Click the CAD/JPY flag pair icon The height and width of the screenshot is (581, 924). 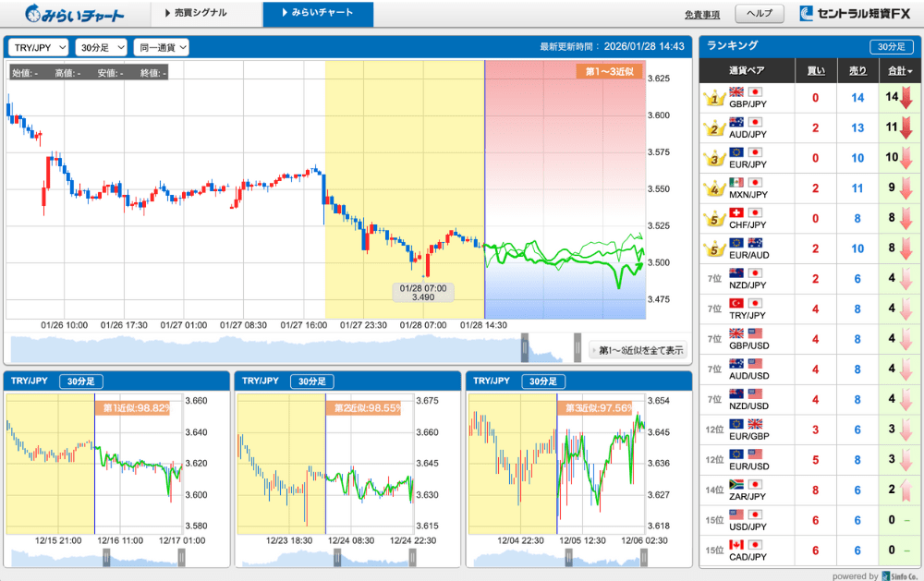pyautogui.click(x=746, y=544)
